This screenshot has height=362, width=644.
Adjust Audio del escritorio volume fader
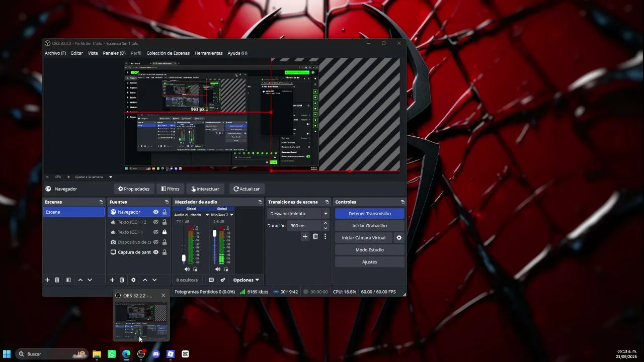click(x=184, y=258)
